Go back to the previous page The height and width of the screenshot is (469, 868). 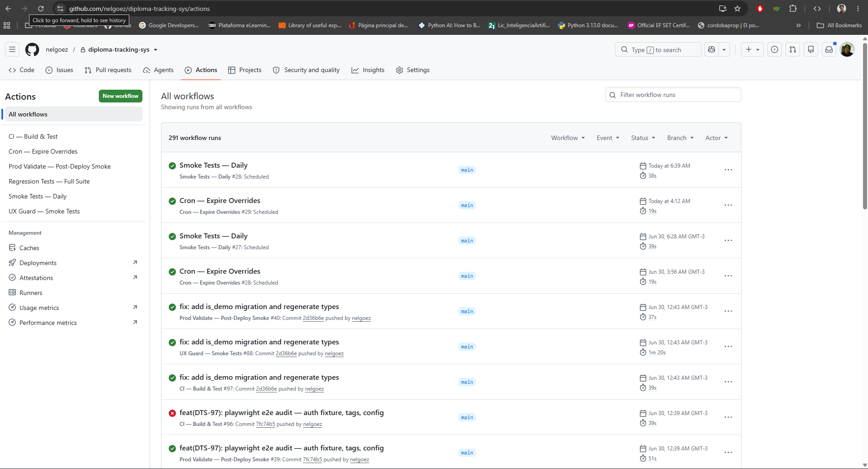(x=8, y=9)
